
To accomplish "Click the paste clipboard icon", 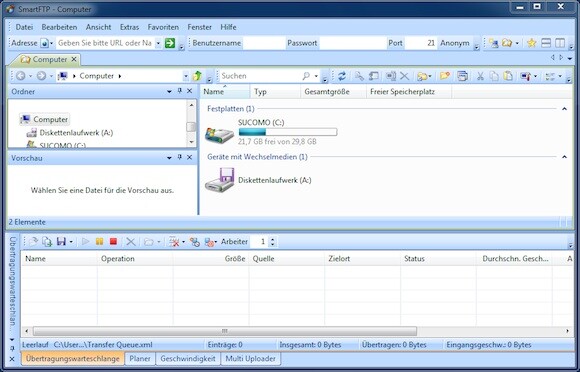I will [x=508, y=76].
